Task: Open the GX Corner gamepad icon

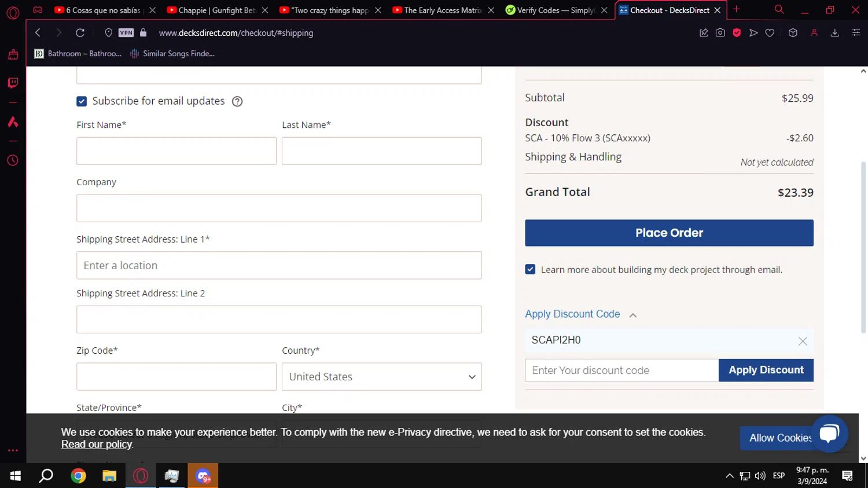Action: tap(38, 10)
